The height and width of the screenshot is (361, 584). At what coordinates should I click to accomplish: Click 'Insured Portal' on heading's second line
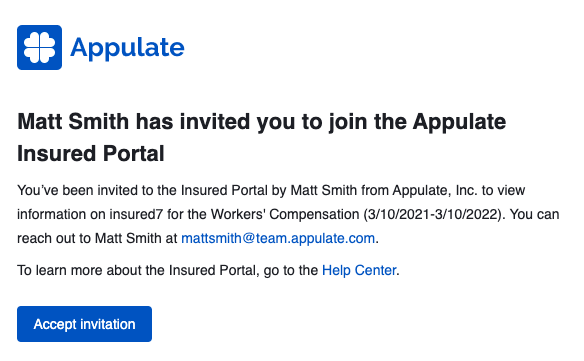[91, 153]
